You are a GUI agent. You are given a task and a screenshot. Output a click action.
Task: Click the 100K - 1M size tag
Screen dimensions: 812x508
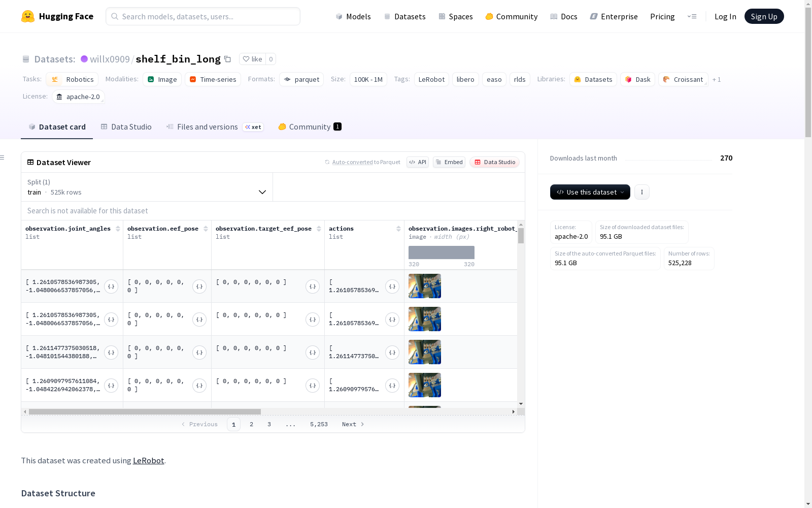click(368, 79)
